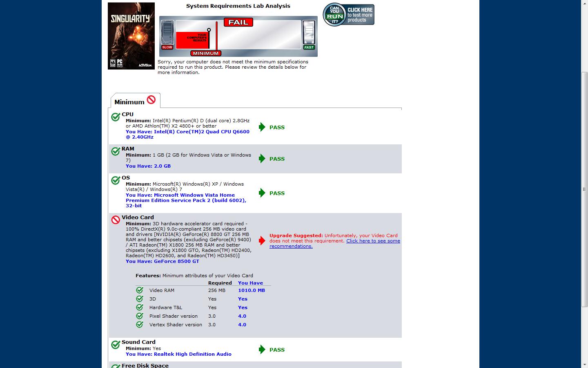Click the 'You Have' column header
This screenshot has width=588, height=368.
[250, 283]
